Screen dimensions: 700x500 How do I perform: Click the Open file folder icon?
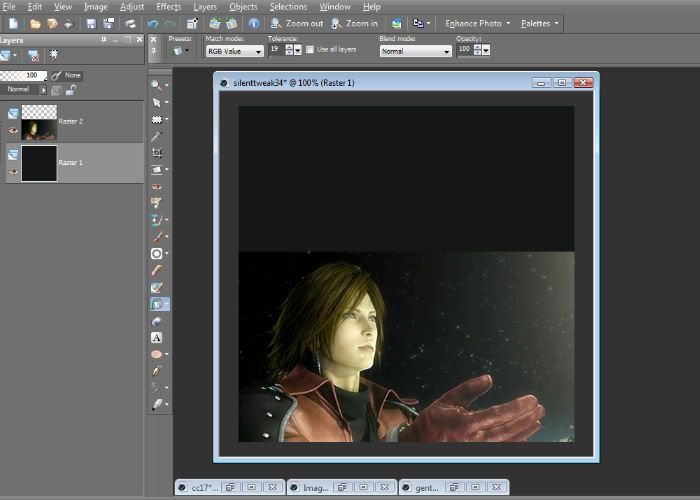[35, 24]
